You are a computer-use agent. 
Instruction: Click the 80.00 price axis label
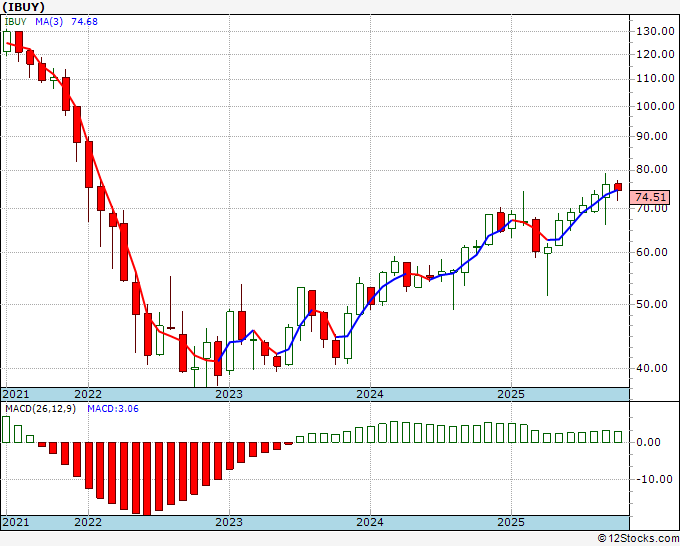[x=652, y=169]
